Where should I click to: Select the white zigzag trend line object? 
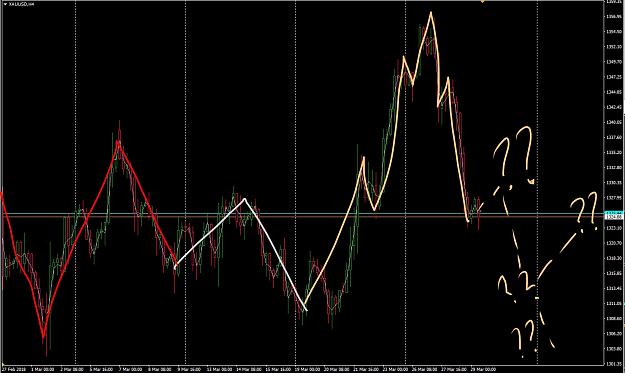pyautogui.click(x=241, y=254)
